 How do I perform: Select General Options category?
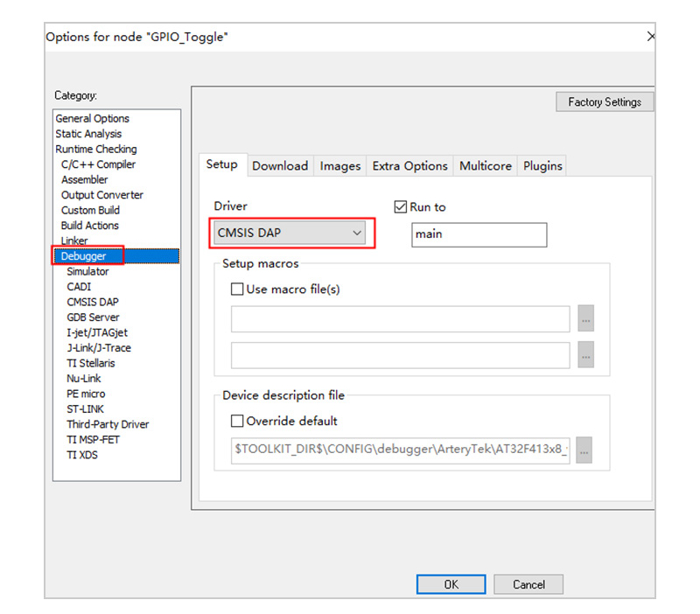click(92, 118)
